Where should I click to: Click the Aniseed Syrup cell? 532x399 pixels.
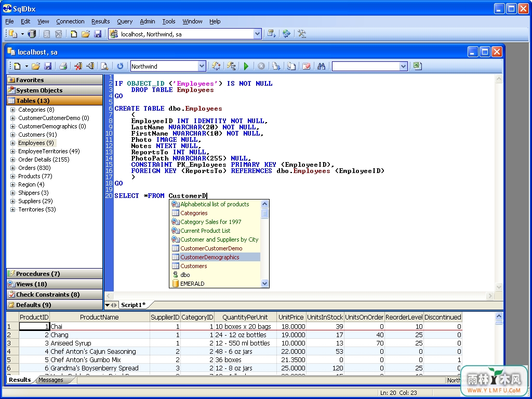[x=99, y=343]
